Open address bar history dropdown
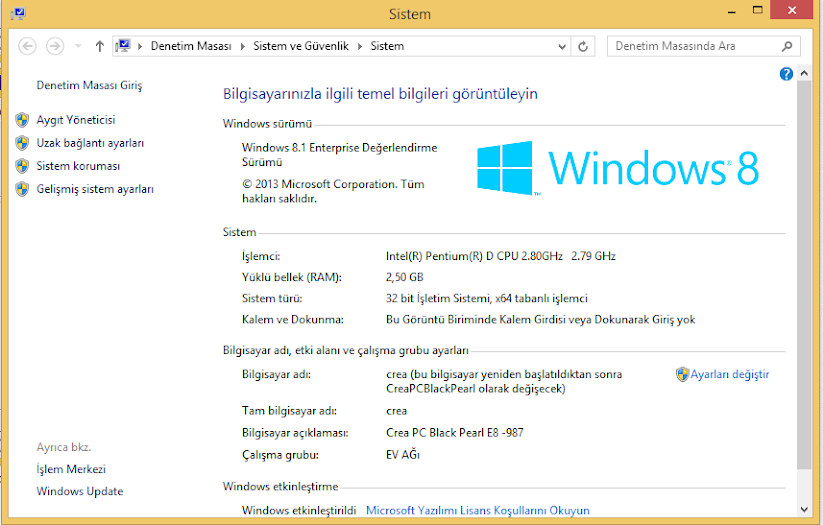The image size is (823, 525). tap(562, 46)
